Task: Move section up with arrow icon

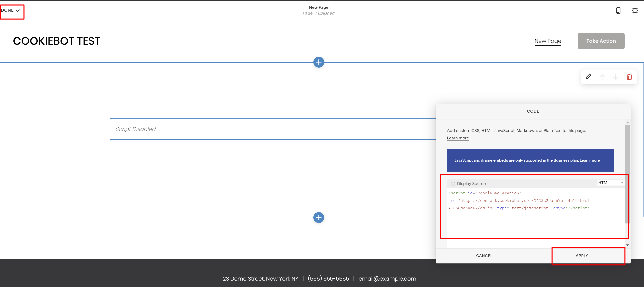Action: 602,77
